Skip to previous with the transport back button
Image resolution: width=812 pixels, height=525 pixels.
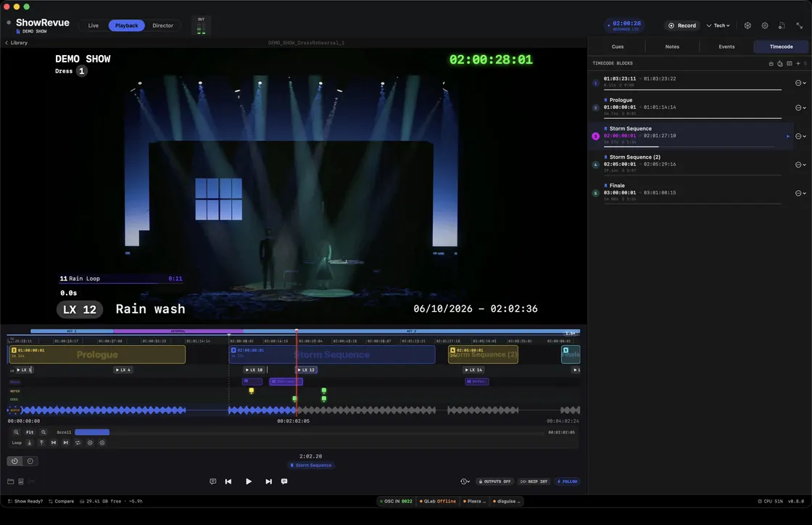pos(228,481)
